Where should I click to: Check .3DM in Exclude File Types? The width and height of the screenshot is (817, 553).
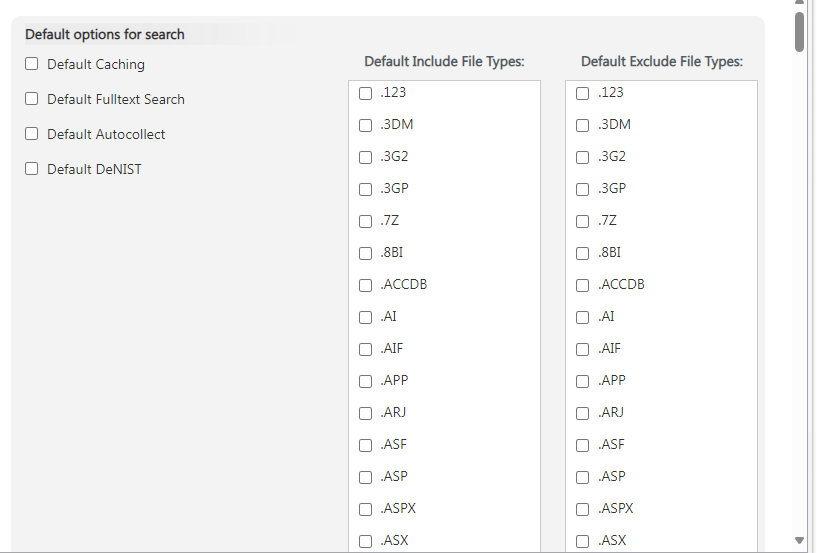click(x=583, y=125)
